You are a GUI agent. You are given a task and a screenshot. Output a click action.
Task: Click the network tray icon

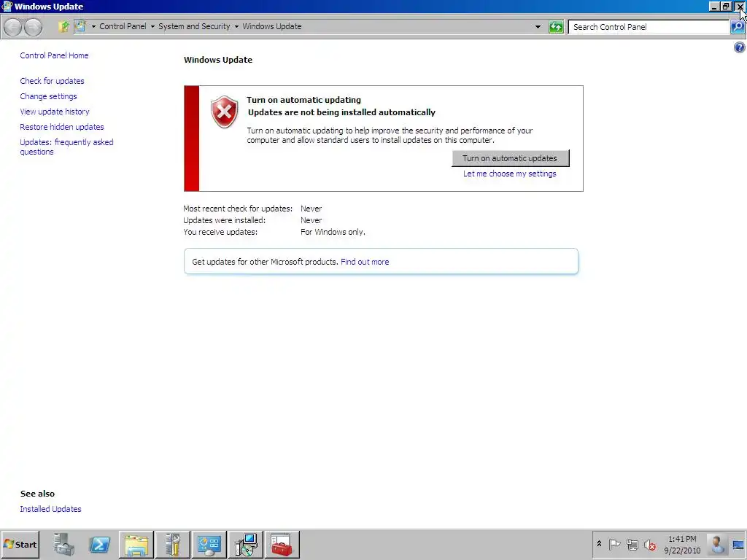pos(632,544)
